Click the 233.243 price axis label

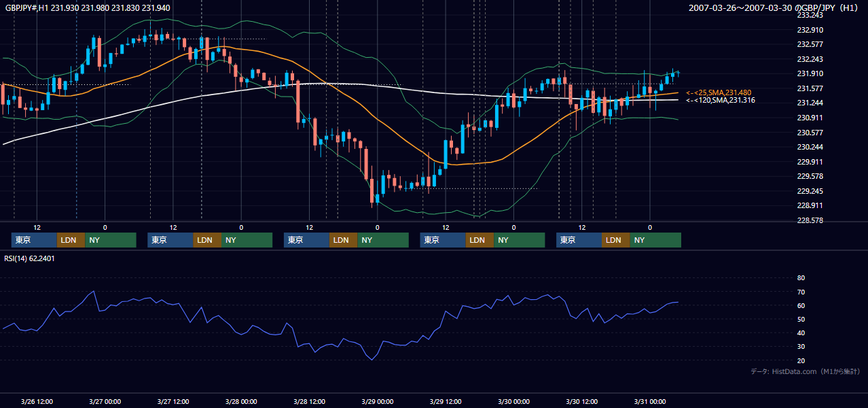(809, 15)
